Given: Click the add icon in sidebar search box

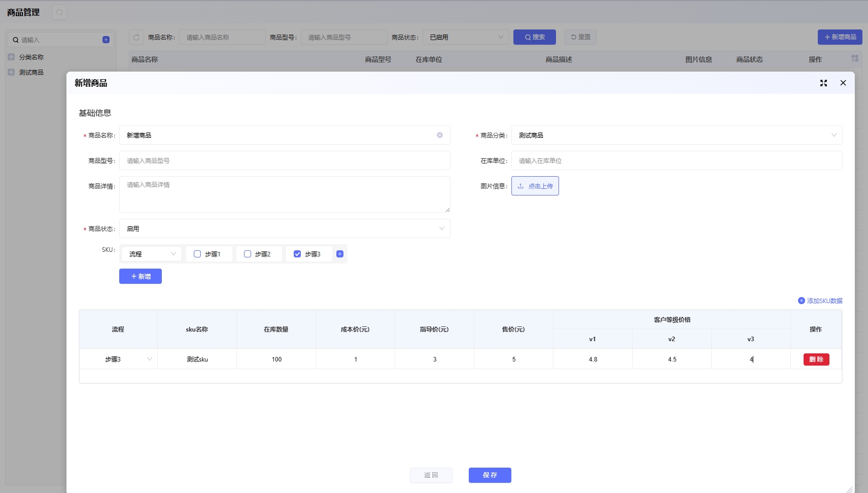Looking at the screenshot, I should [x=106, y=40].
